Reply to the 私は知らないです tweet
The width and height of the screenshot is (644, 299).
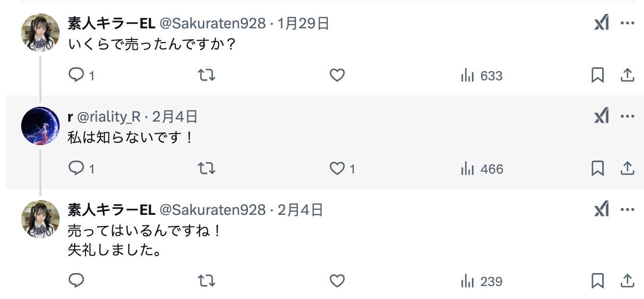(77, 169)
